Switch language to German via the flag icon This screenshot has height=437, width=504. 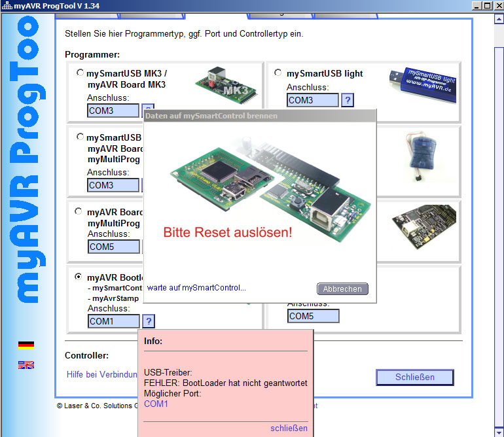coord(26,345)
